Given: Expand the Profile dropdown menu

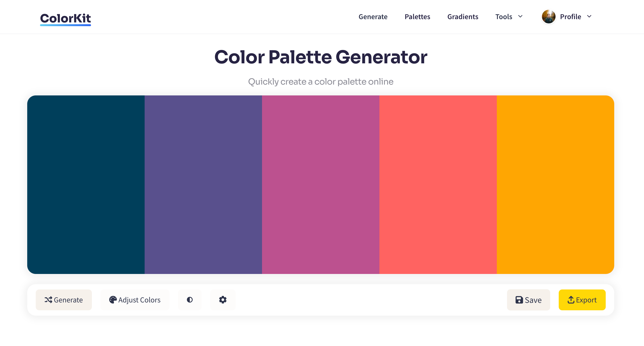Looking at the screenshot, I should click(575, 17).
